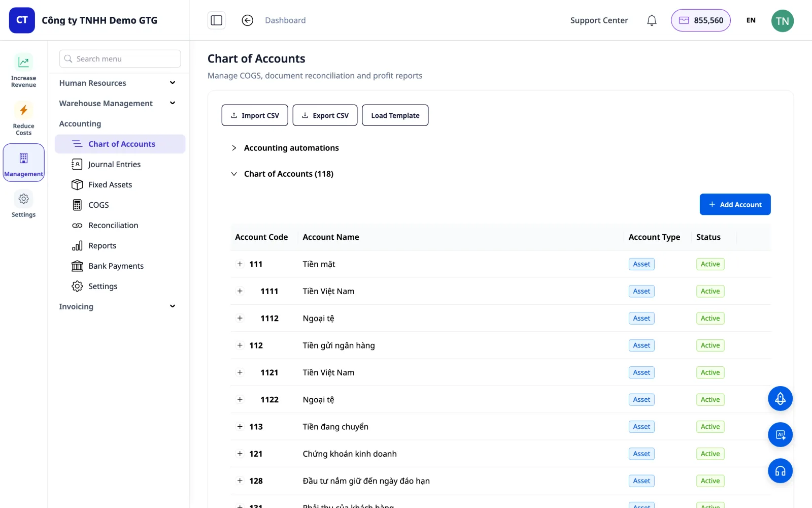
Task: Click 'Chứng khoán kinh doanh' account name
Action: [350, 454]
